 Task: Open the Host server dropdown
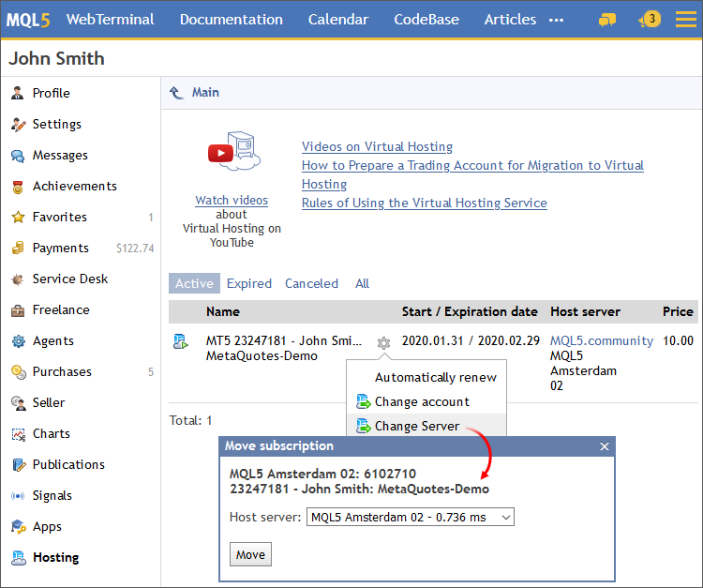tap(411, 517)
